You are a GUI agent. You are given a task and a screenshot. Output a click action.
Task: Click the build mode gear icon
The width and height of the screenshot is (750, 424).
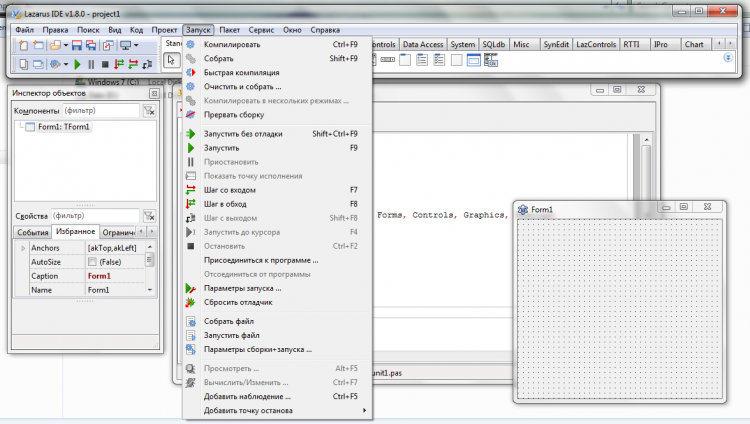(55, 64)
